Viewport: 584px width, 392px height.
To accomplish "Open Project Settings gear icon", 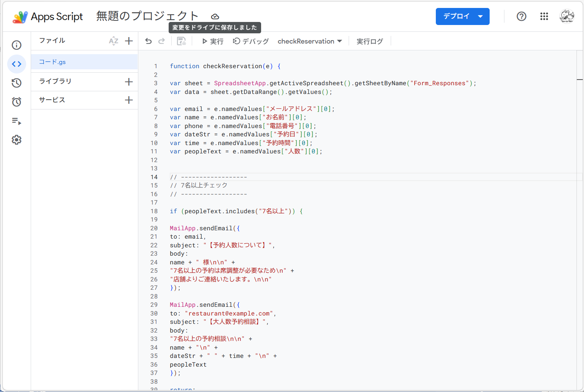I will coord(17,140).
